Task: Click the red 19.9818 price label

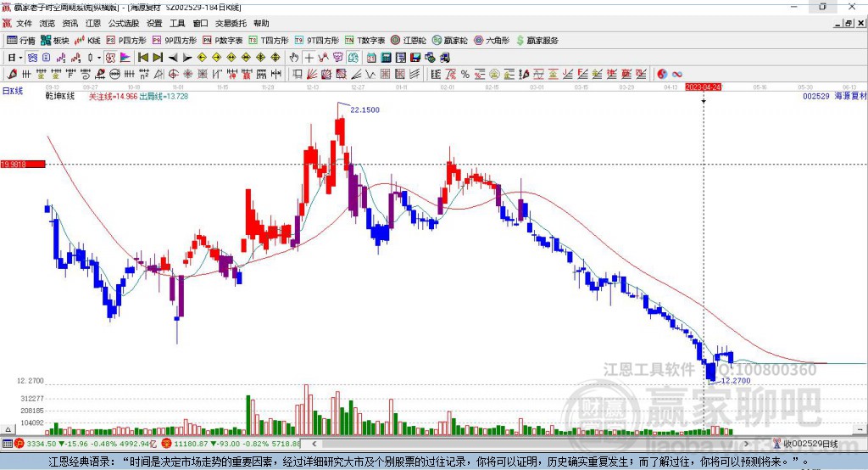Action: click(23, 164)
